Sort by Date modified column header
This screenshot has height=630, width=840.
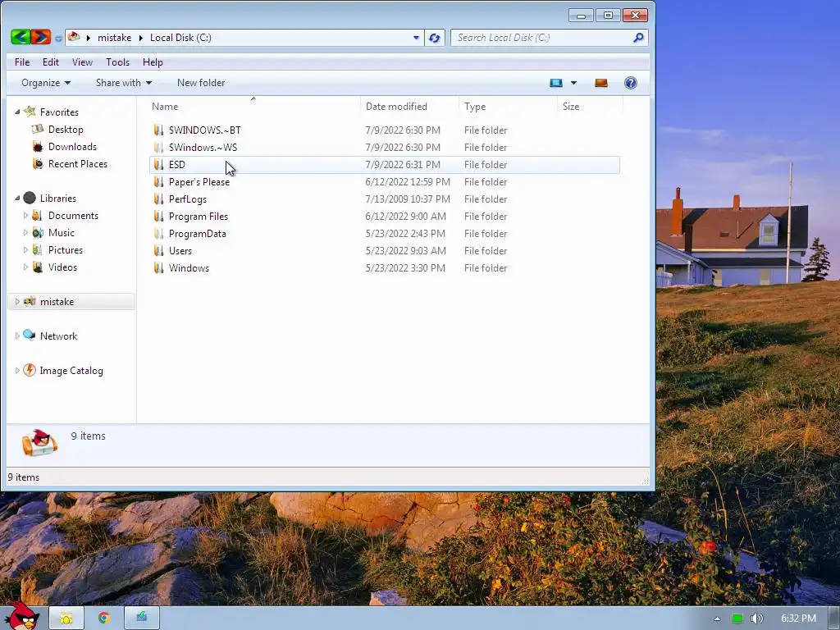409,106
